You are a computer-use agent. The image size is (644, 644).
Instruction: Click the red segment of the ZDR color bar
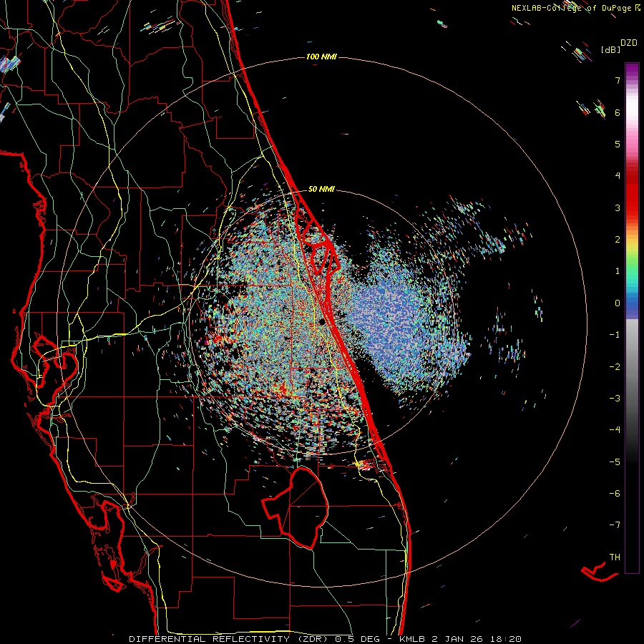(632, 193)
